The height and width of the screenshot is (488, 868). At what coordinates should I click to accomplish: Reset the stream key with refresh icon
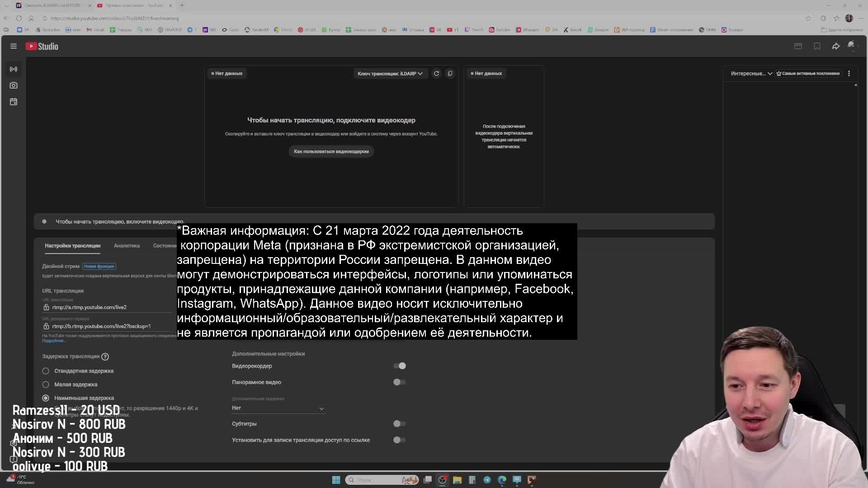point(436,73)
